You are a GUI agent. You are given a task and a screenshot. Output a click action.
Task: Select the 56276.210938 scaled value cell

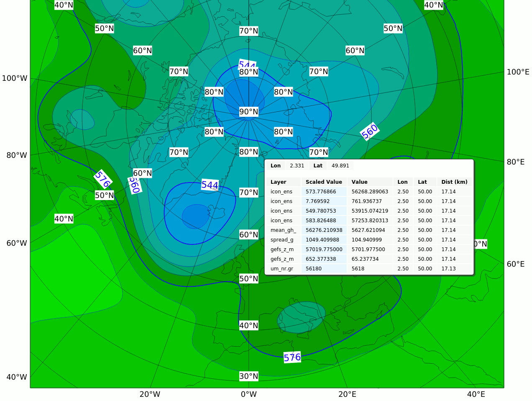pyautogui.click(x=324, y=230)
